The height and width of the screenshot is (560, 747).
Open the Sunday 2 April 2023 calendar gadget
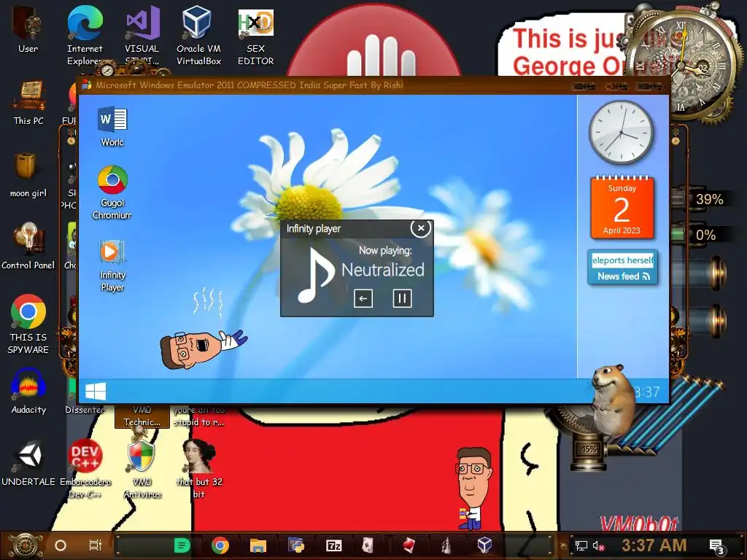point(622,207)
